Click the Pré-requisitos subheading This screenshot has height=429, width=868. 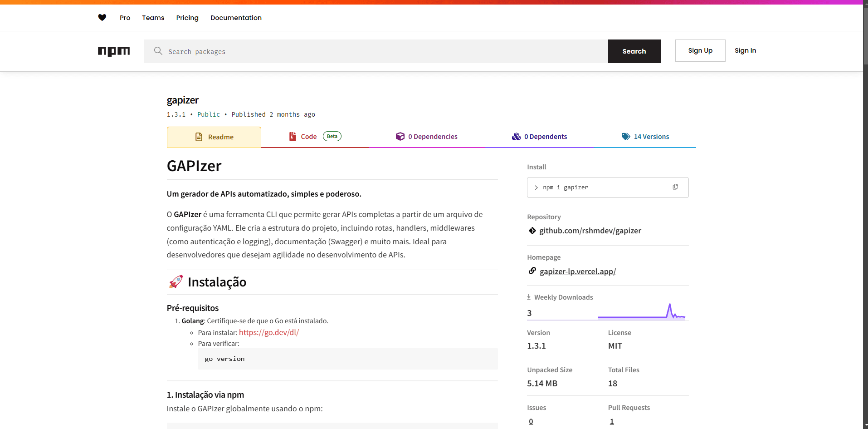pyautogui.click(x=193, y=308)
